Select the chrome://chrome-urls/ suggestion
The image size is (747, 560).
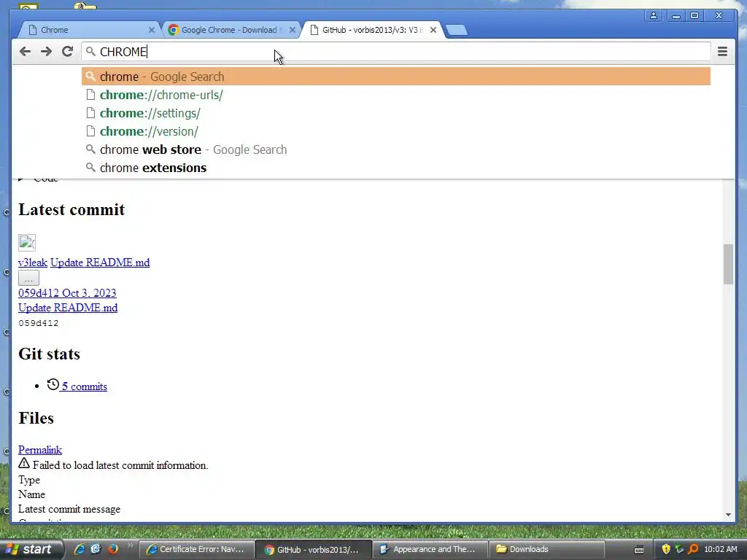396,95
